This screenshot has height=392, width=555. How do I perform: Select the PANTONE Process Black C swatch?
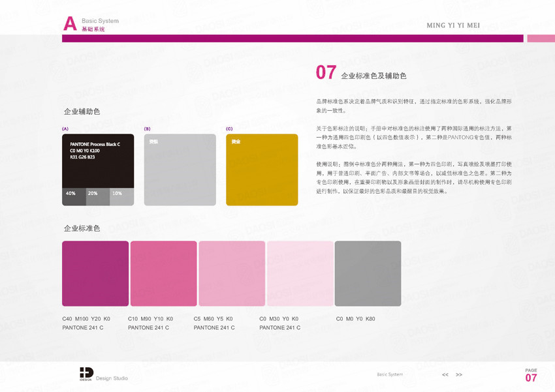click(x=98, y=160)
